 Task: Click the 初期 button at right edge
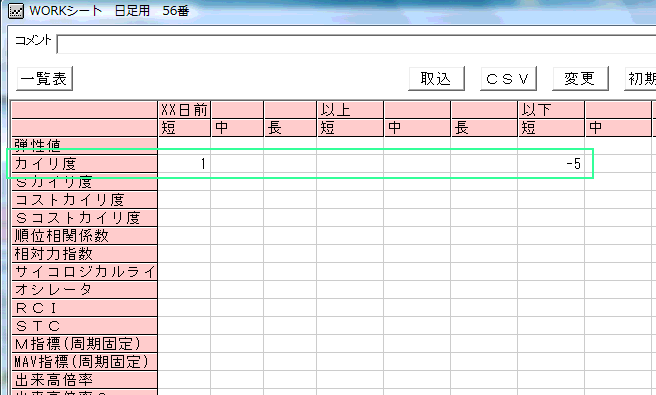[x=640, y=79]
